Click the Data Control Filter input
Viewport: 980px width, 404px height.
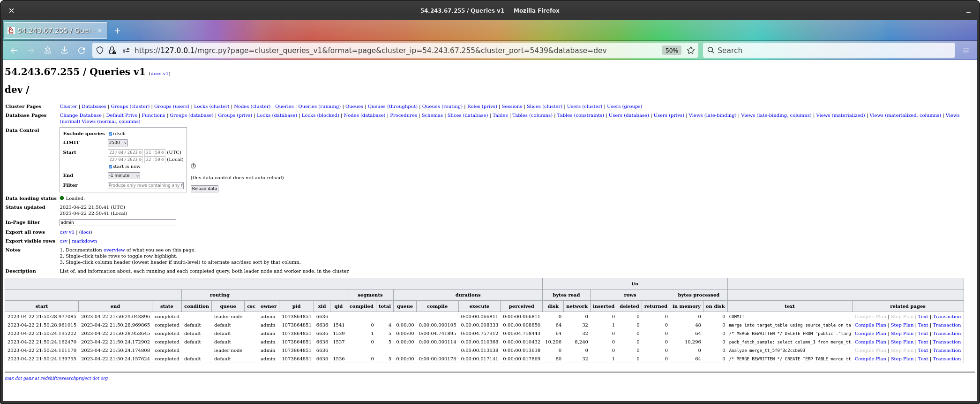pyautogui.click(x=146, y=185)
